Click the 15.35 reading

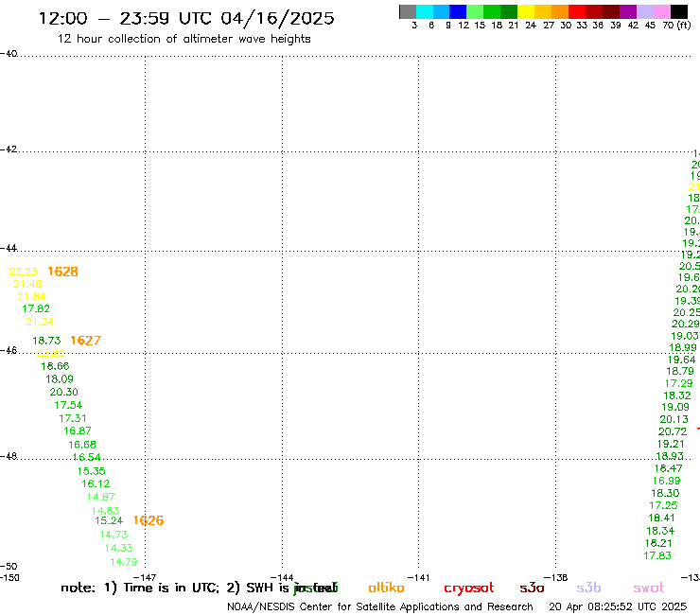(x=91, y=471)
